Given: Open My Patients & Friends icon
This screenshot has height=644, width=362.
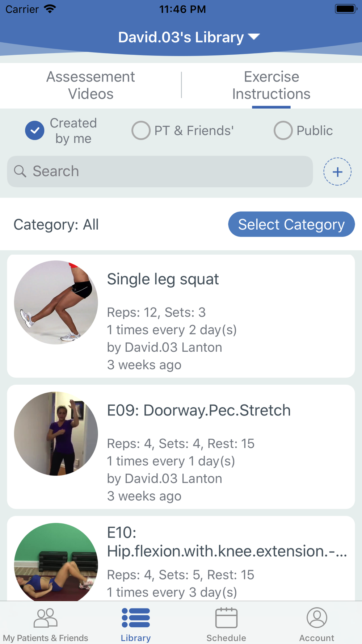Looking at the screenshot, I should pyautogui.click(x=46, y=618).
